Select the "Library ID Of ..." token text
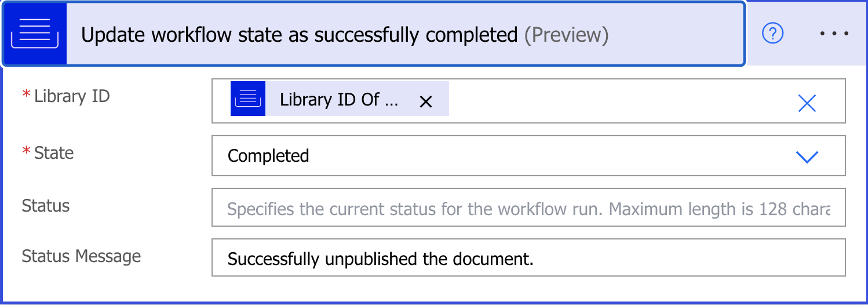Screen dimensions: 868x305 point(339,100)
